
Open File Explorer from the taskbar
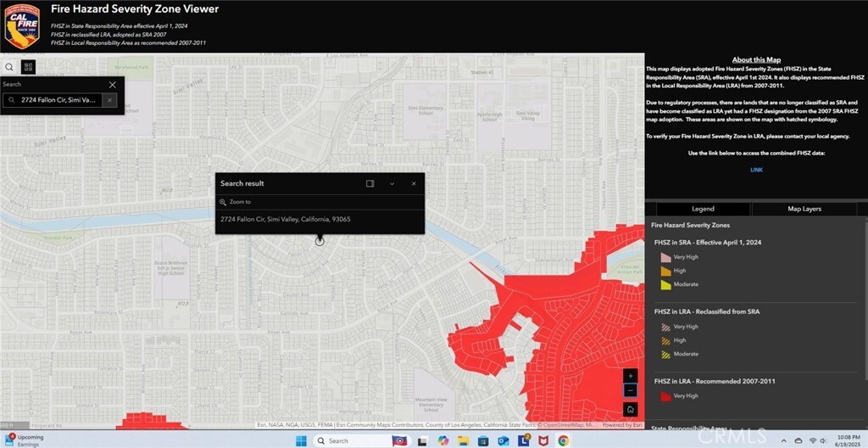pyautogui.click(x=464, y=441)
